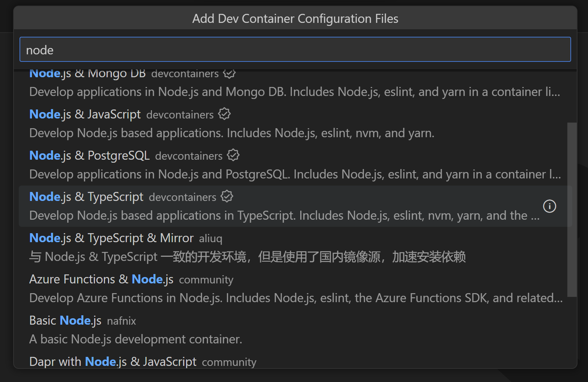Image resolution: width=588 pixels, height=382 pixels.
Task: Pick the Node.js & TypeScript & Mirror template
Action: click(x=295, y=247)
